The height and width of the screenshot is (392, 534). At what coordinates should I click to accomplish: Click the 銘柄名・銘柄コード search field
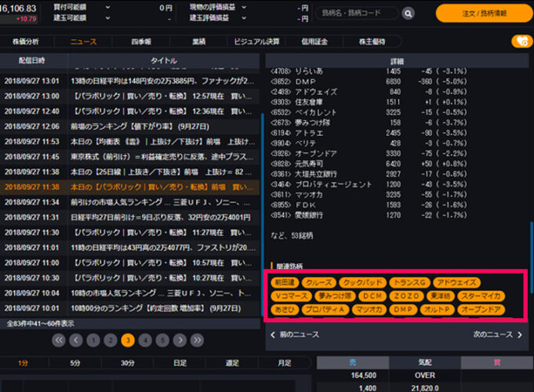pos(357,13)
